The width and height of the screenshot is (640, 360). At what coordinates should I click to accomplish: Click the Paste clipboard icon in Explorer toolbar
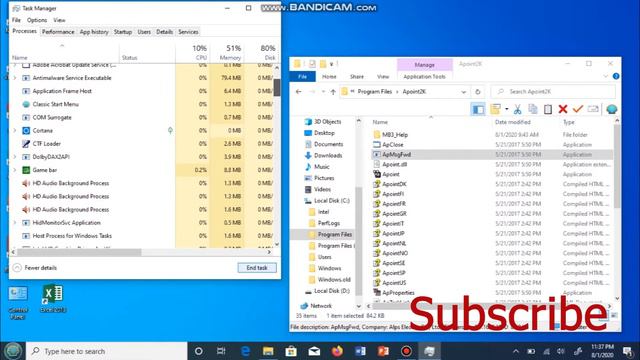click(x=548, y=109)
